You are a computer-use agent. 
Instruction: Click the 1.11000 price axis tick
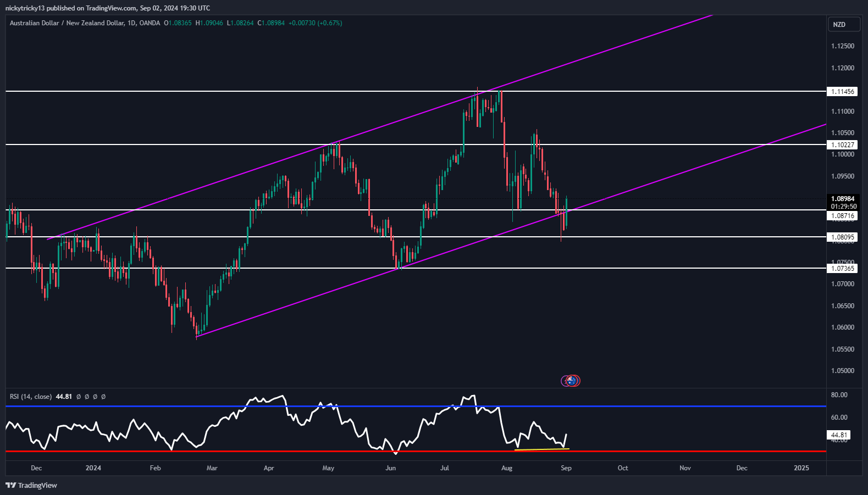point(843,112)
